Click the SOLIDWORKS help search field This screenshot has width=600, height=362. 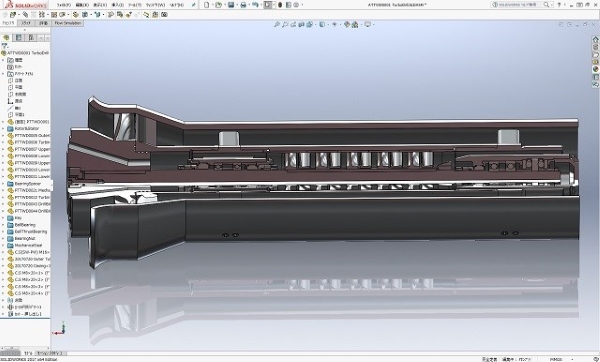pos(520,5)
